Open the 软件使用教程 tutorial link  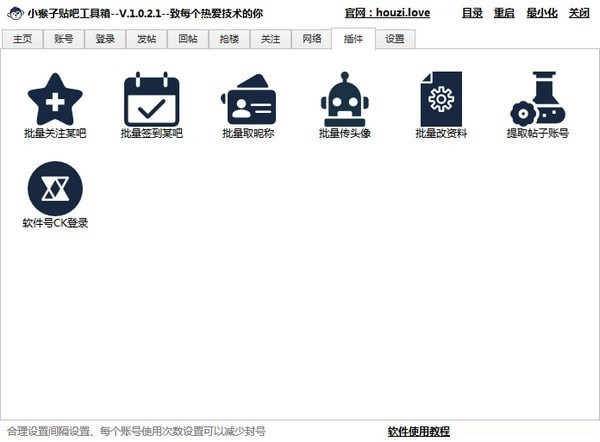coord(418,431)
